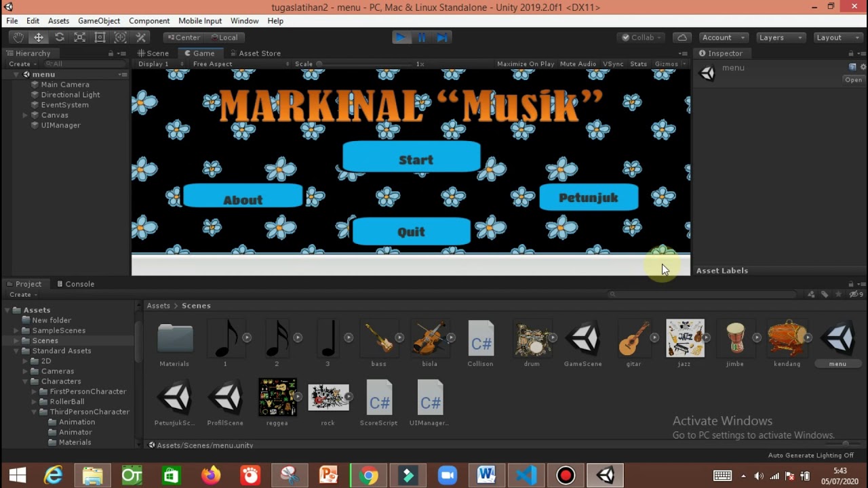Image resolution: width=868 pixels, height=488 pixels.
Task: Select the Move tool
Action: click(x=39, y=37)
